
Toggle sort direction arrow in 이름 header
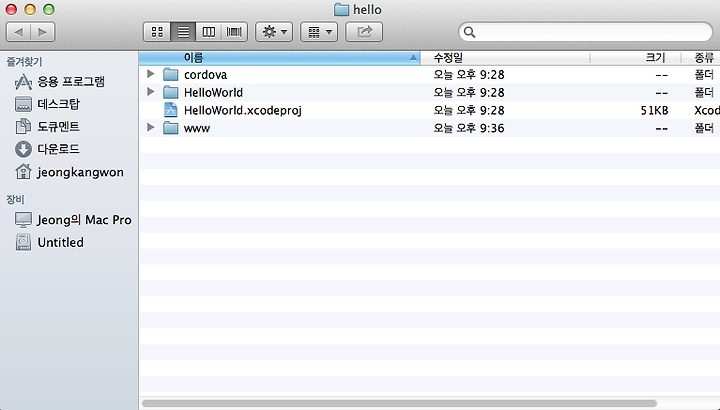coord(413,58)
